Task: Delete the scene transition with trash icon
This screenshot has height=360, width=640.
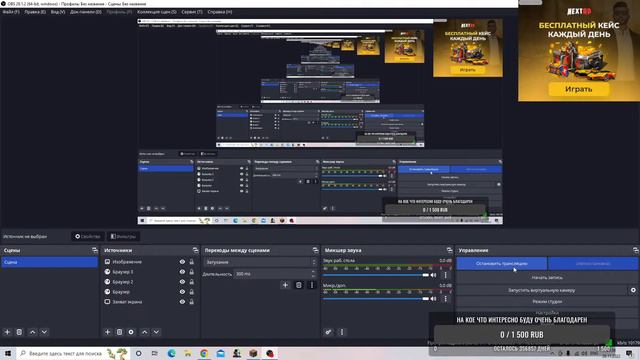Action: [299, 285]
